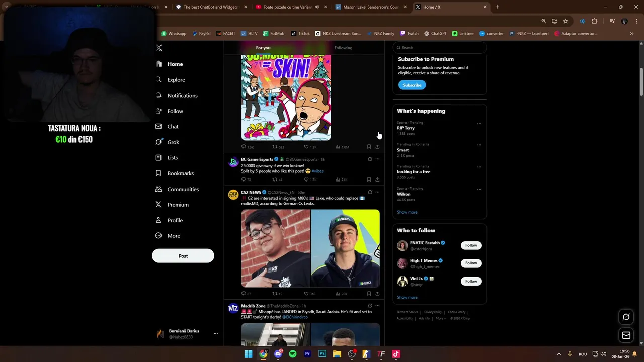The height and width of the screenshot is (362, 644).
Task: Open G2 player photo in CS2 NEWS post
Action: [x=276, y=248]
